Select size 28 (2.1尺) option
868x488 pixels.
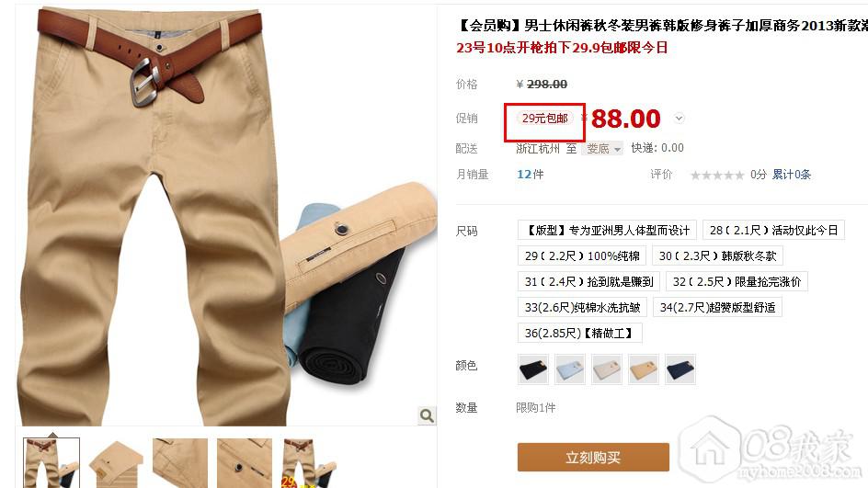point(773,230)
